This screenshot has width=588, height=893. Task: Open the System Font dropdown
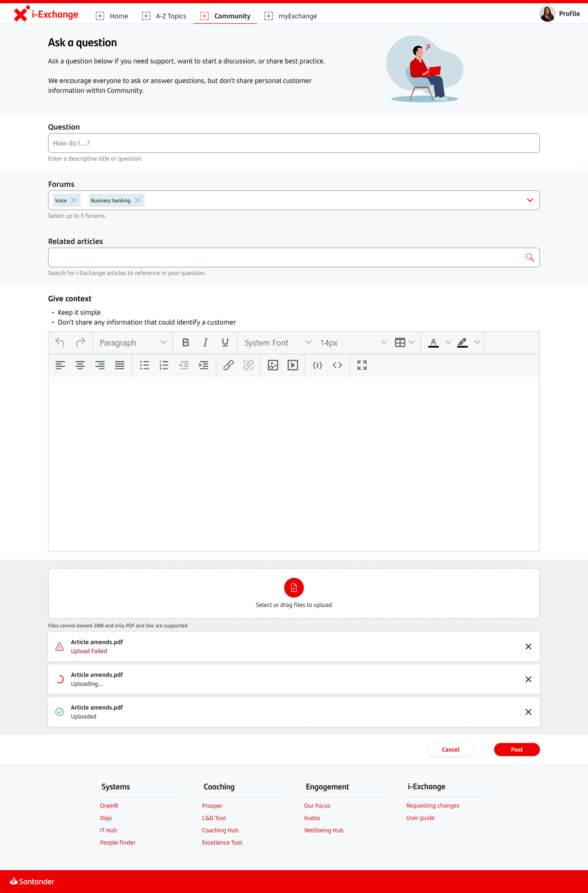278,343
